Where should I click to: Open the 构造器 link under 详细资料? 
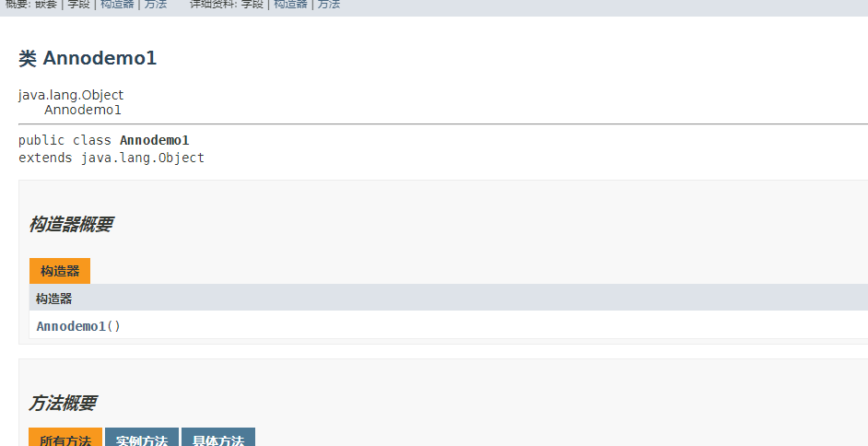click(x=289, y=5)
